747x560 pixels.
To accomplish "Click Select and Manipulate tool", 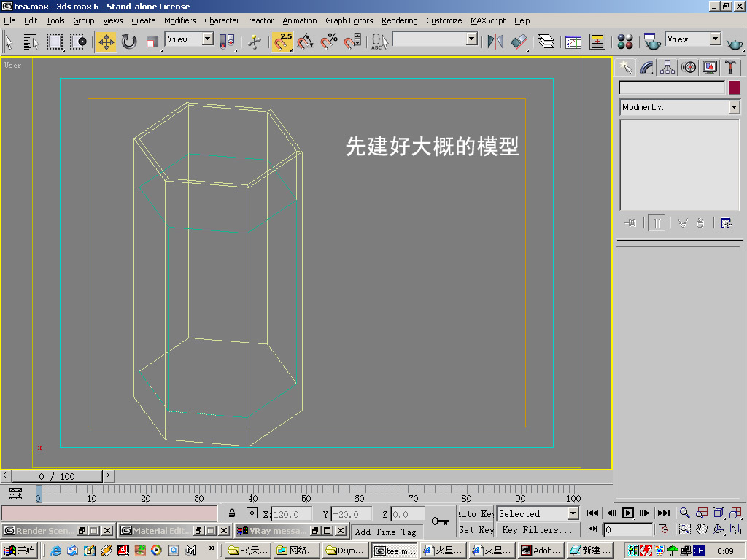I will click(x=255, y=42).
